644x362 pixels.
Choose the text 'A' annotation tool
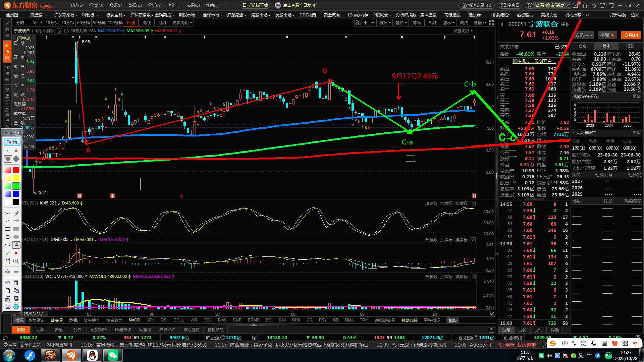(x=16, y=245)
